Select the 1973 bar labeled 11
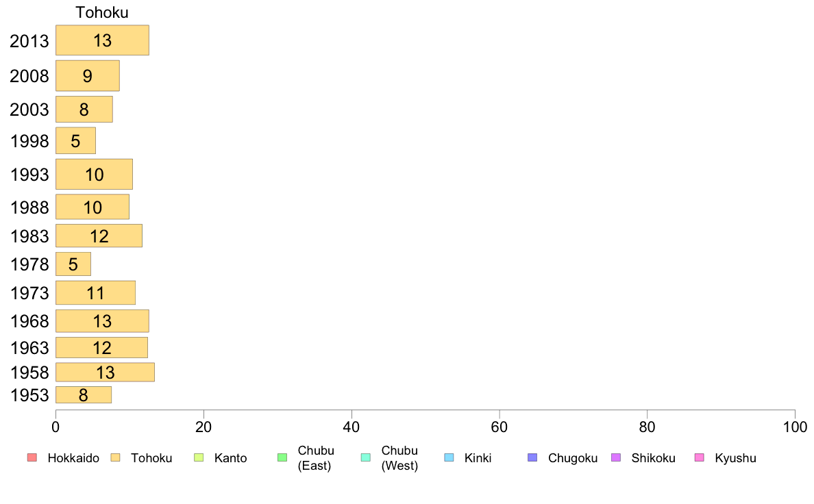Image resolution: width=814 pixels, height=504 pixels. [95, 293]
